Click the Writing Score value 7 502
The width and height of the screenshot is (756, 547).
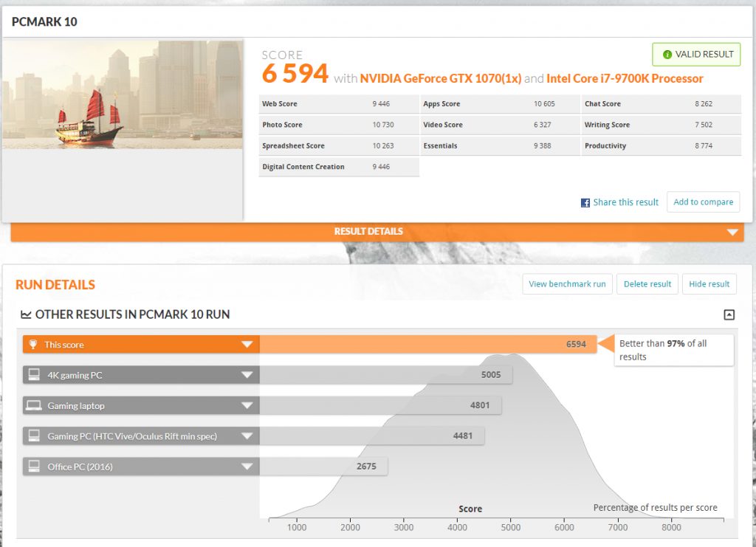coord(704,125)
